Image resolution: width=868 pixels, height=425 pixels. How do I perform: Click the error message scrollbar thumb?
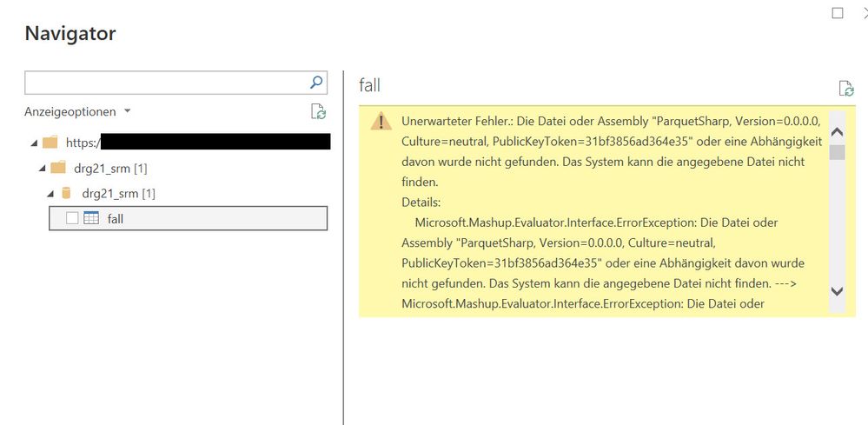[x=837, y=152]
